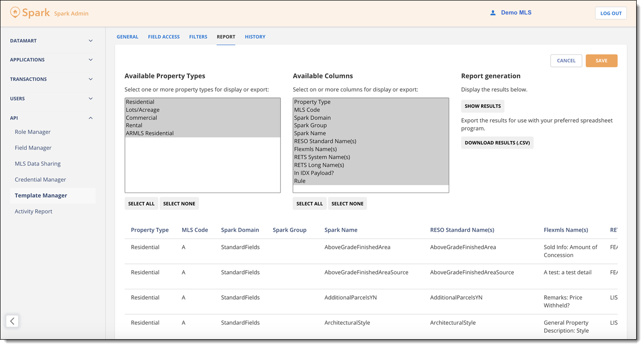Collapse the API section chevron
Screen dimensions: 644x347
(91, 118)
